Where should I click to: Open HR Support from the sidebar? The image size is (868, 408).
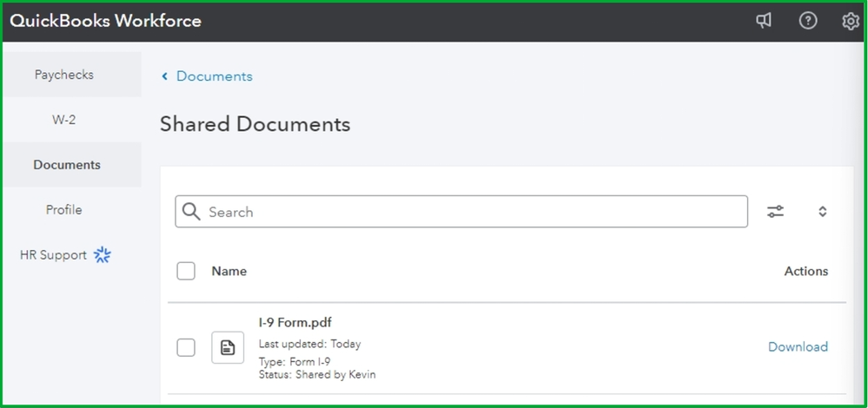coord(54,255)
